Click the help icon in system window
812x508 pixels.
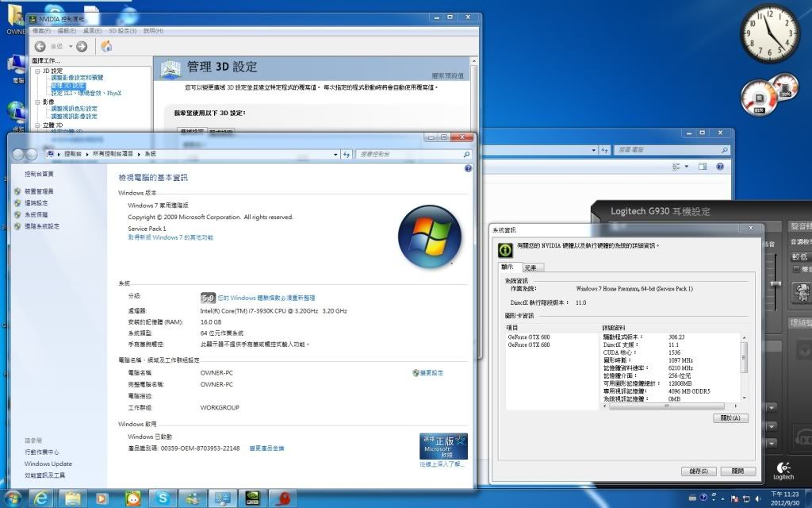[x=467, y=168]
